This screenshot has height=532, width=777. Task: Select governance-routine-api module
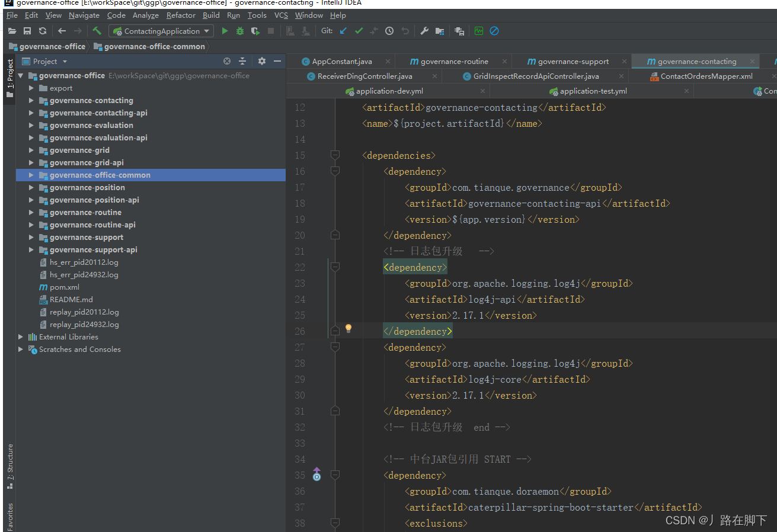coord(92,225)
